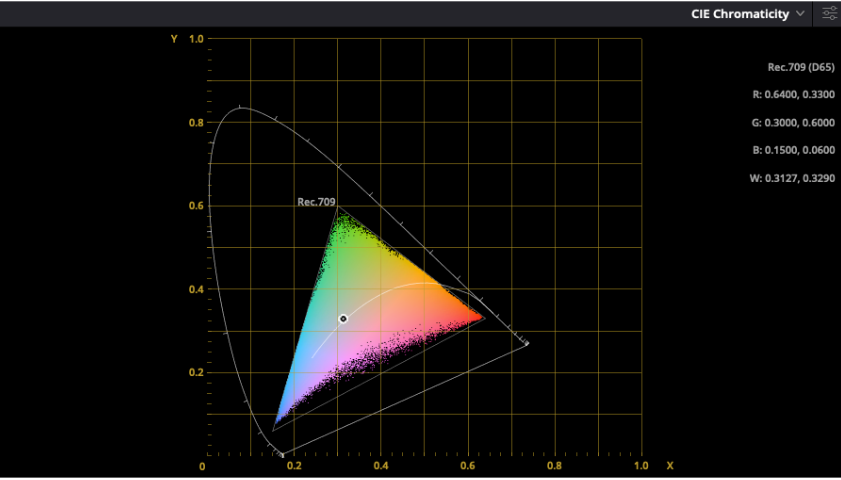Click the 0.6 label on the X axis

point(468,466)
